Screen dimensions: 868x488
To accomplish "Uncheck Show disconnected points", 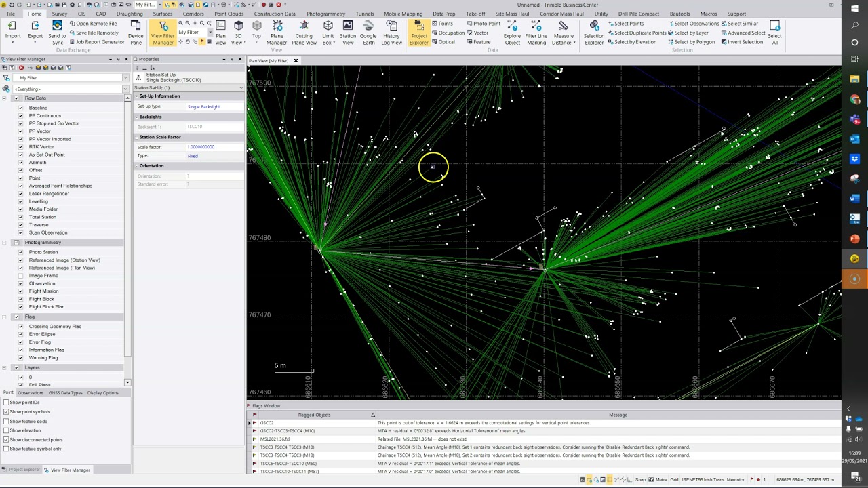I will coord(6,440).
